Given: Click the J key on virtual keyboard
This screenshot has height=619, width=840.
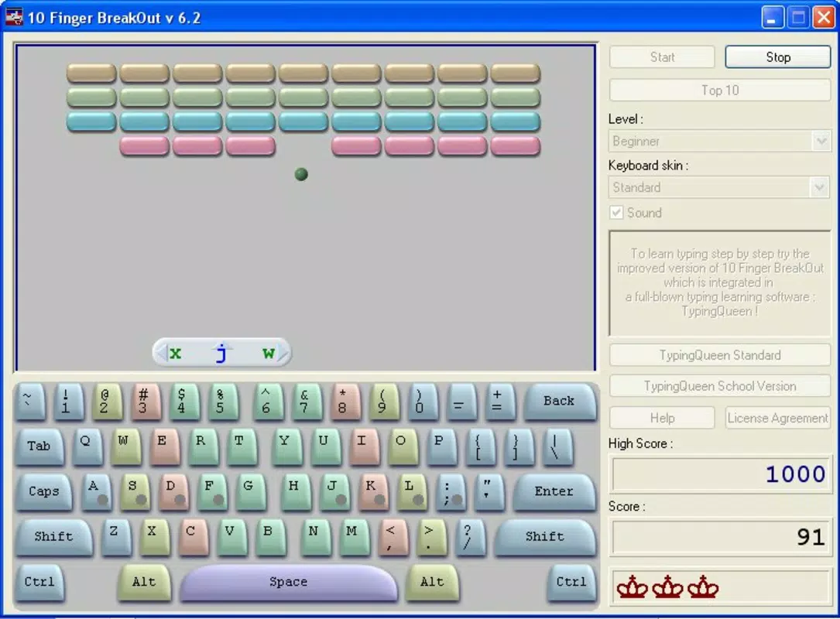Looking at the screenshot, I should tap(334, 491).
